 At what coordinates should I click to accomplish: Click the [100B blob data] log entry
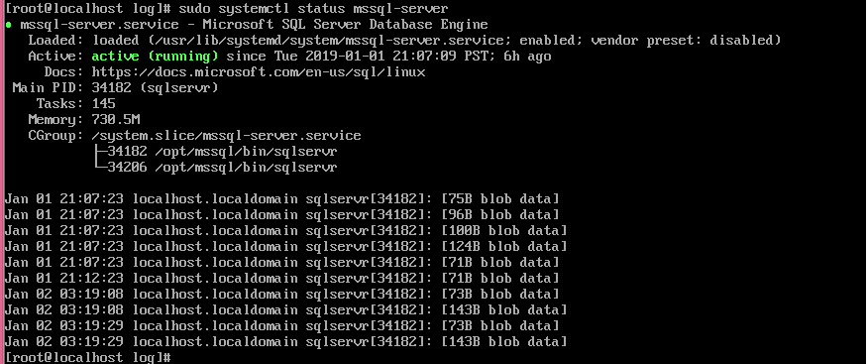click(x=504, y=230)
